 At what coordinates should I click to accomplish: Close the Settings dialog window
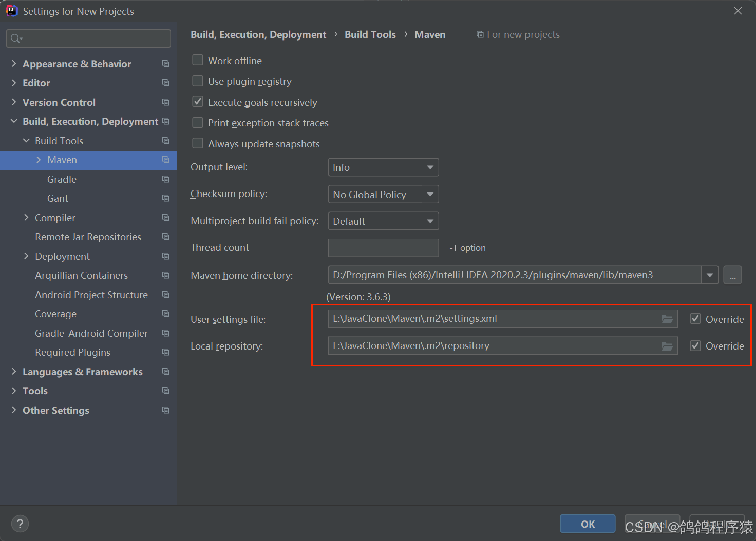point(738,11)
